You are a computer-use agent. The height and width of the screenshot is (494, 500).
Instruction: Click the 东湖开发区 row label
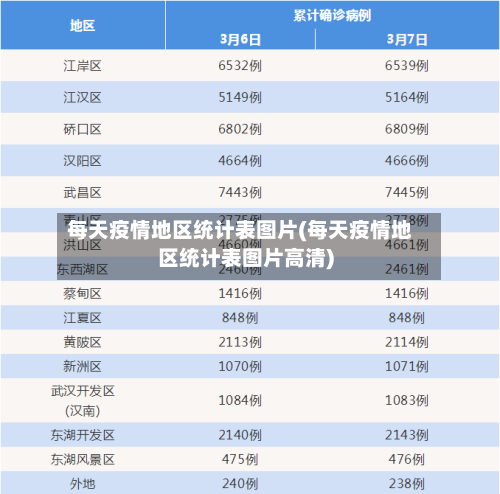82,435
